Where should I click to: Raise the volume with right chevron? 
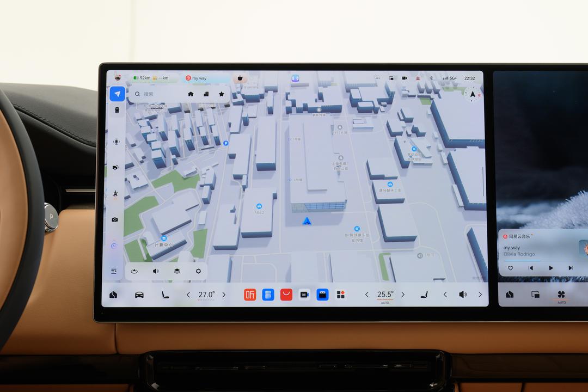pyautogui.click(x=480, y=295)
